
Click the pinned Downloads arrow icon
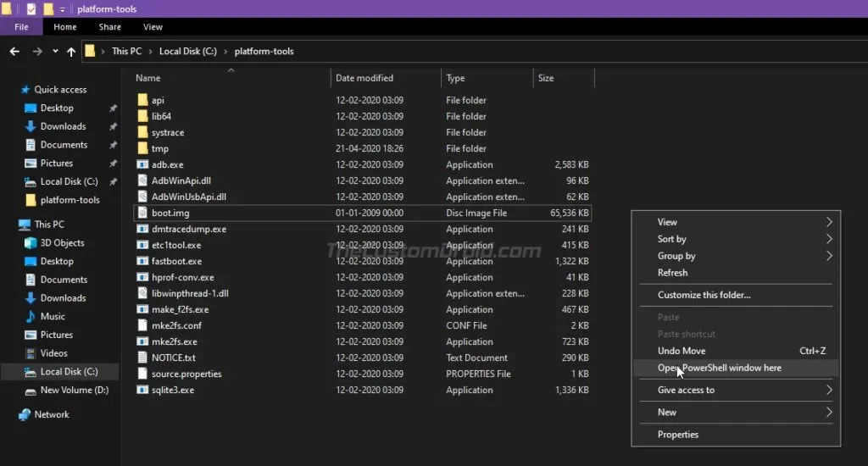(31, 126)
